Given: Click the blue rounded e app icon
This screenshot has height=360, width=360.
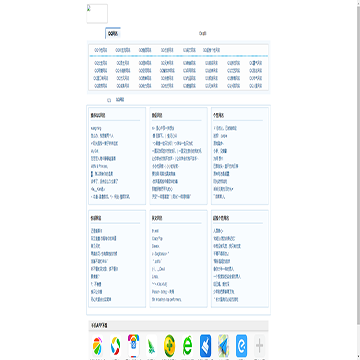Looking at the screenshot, I should [x=241, y=347].
